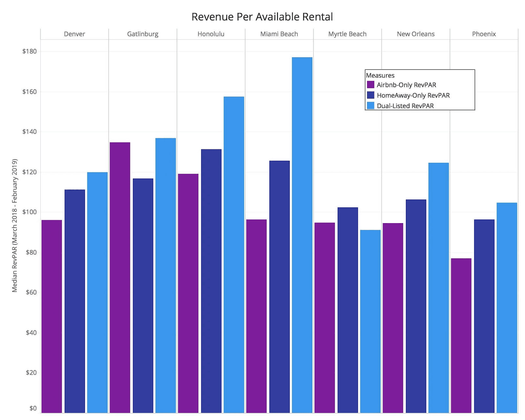Toggle the Dual-Listed RevPAR legend entry
This screenshot has height=420, width=525.
406,106
